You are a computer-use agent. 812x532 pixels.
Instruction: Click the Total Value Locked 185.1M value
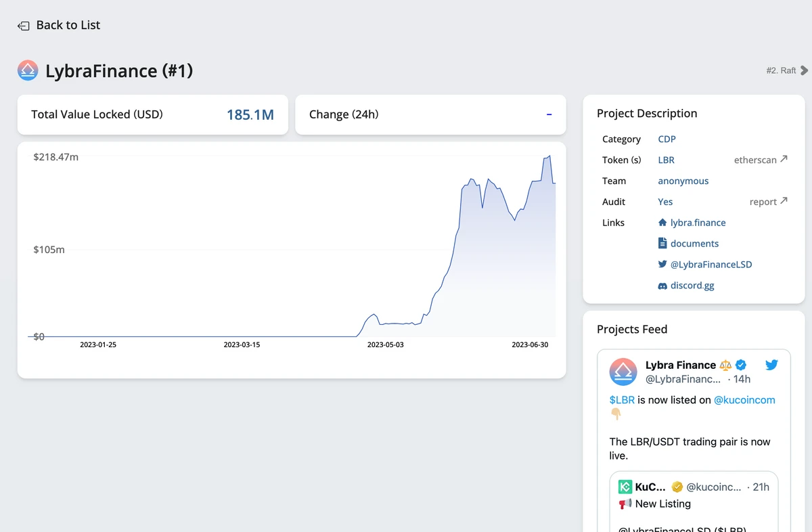(250, 115)
